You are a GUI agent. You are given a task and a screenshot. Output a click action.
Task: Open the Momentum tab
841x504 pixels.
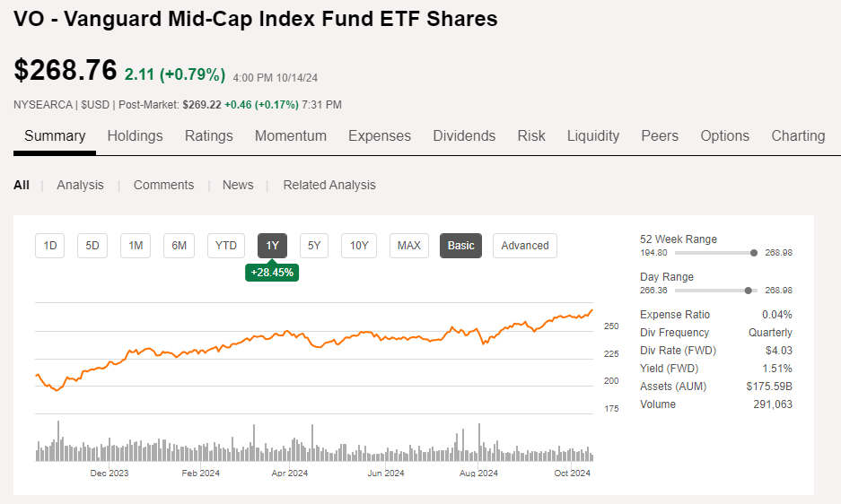pos(291,135)
